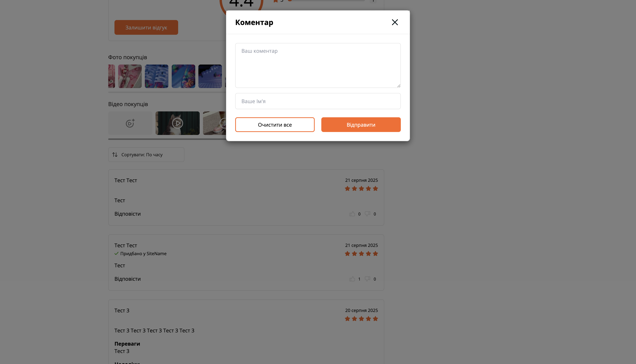Click the sort arrows icon
The height and width of the screenshot is (364, 636).
(115, 155)
